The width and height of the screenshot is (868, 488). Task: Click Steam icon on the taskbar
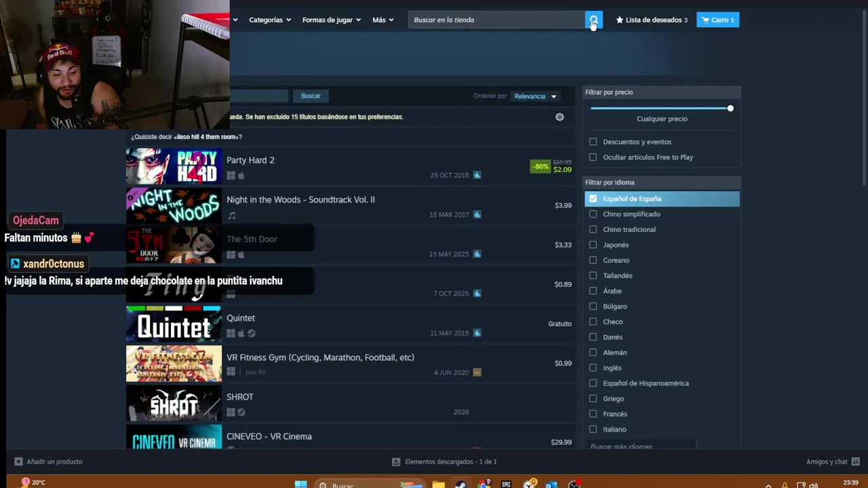(x=460, y=484)
